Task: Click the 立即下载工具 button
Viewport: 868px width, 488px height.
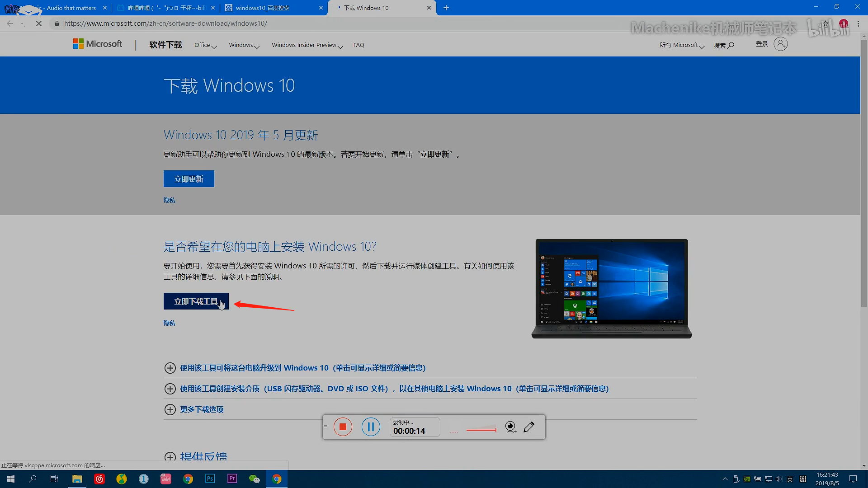Action: pyautogui.click(x=196, y=301)
